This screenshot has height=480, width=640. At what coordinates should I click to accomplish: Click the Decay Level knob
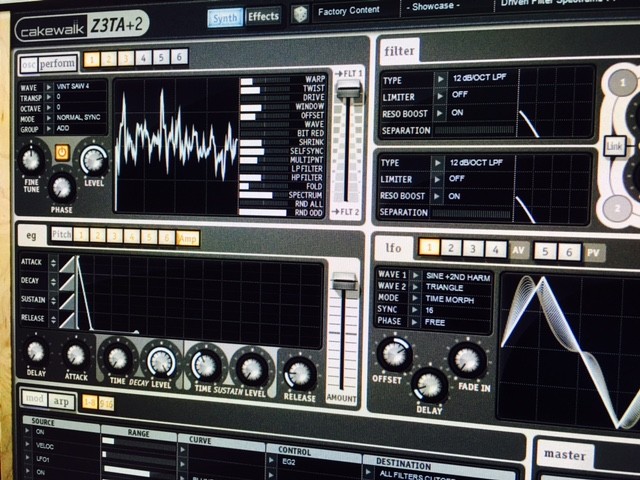161,362
